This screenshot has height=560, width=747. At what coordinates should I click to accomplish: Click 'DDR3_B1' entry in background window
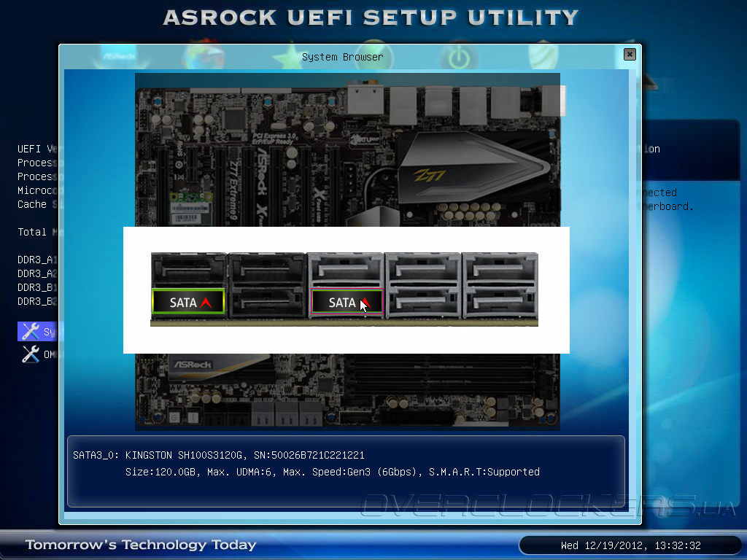tap(37, 287)
